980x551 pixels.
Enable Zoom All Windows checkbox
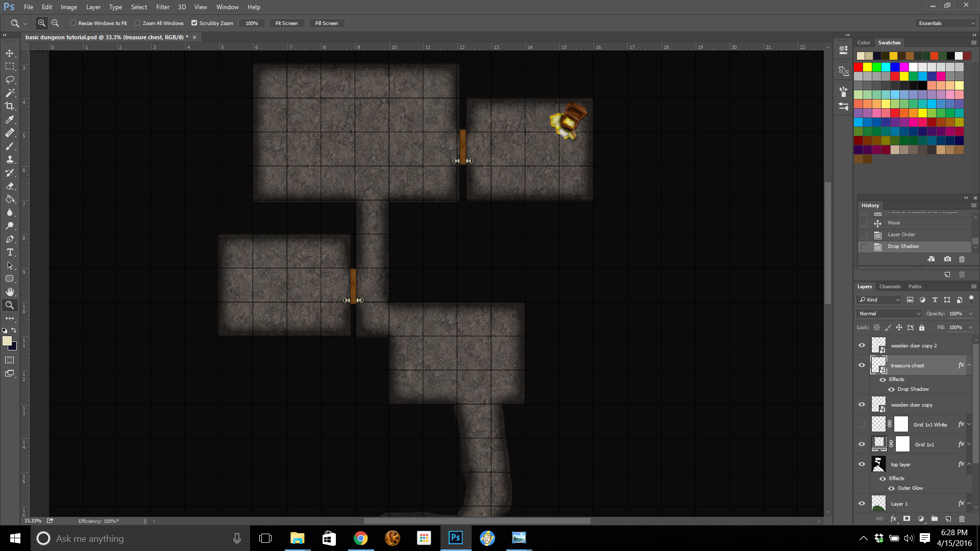pyautogui.click(x=138, y=23)
